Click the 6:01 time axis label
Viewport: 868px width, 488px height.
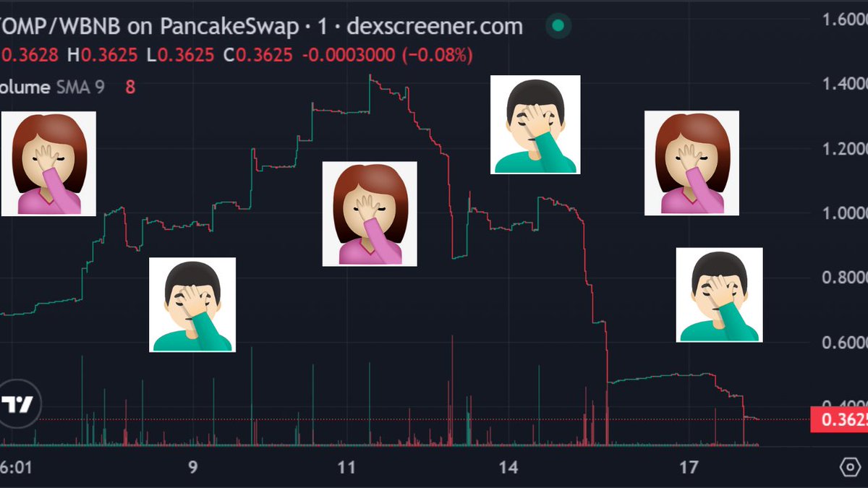pos(16,468)
